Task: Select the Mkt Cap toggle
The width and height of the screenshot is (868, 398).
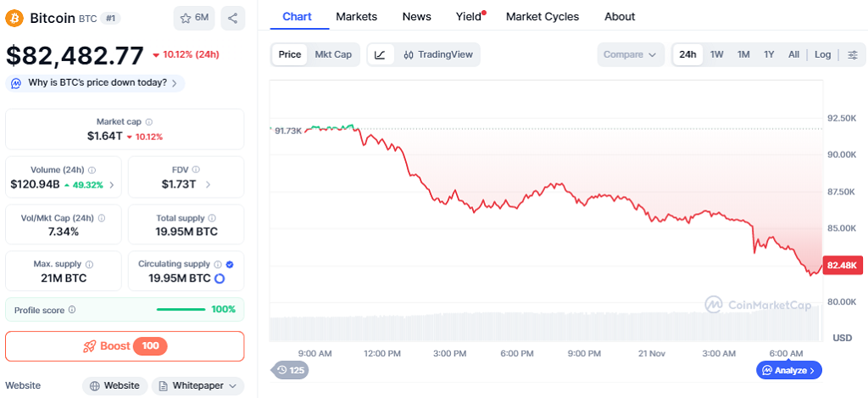Action: [x=333, y=54]
